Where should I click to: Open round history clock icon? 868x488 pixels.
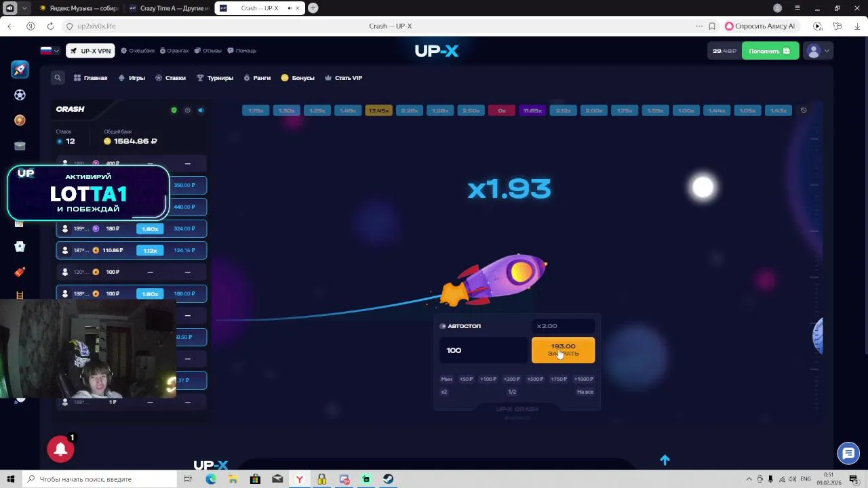click(804, 110)
